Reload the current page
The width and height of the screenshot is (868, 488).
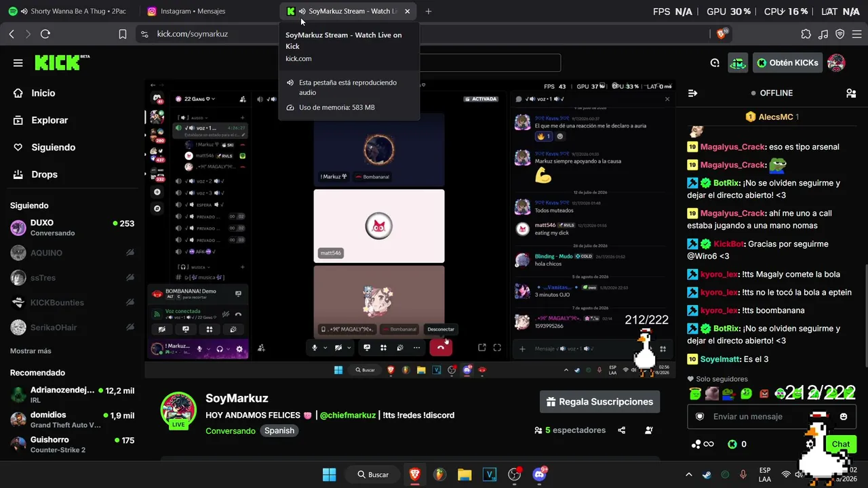(45, 34)
